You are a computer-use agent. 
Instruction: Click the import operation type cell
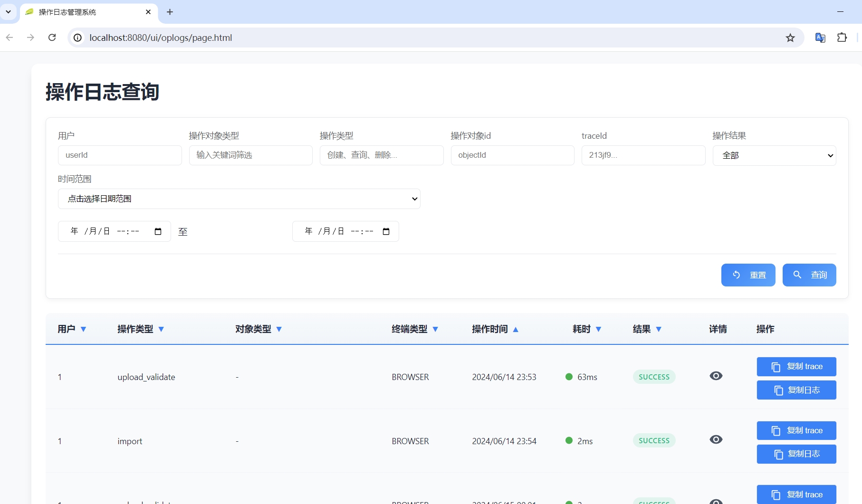(x=130, y=441)
